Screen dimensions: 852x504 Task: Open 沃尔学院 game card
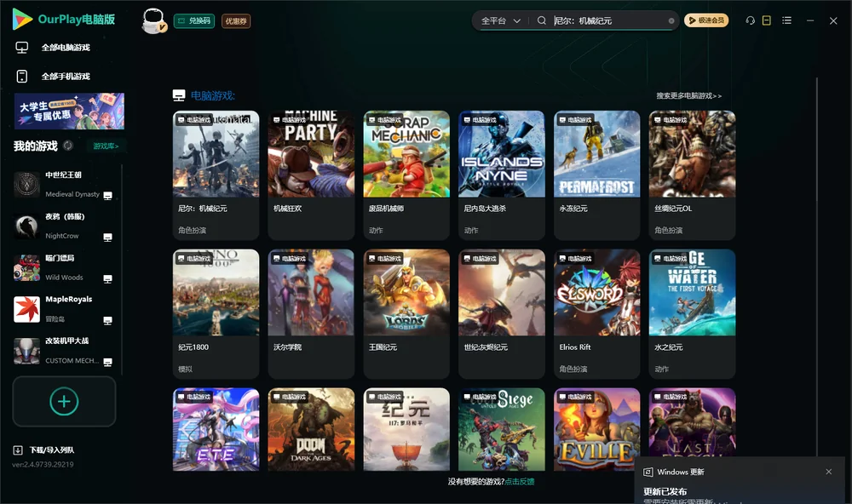[311, 313]
